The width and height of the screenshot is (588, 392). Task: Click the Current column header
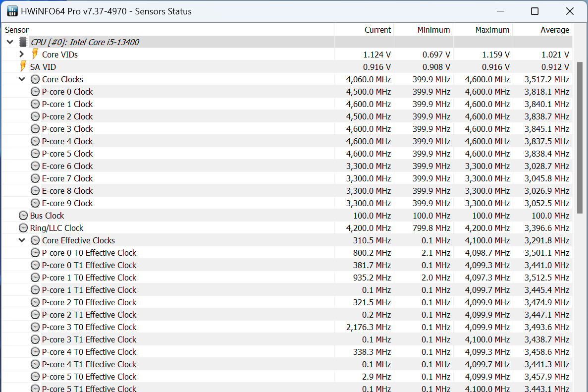click(x=364, y=30)
